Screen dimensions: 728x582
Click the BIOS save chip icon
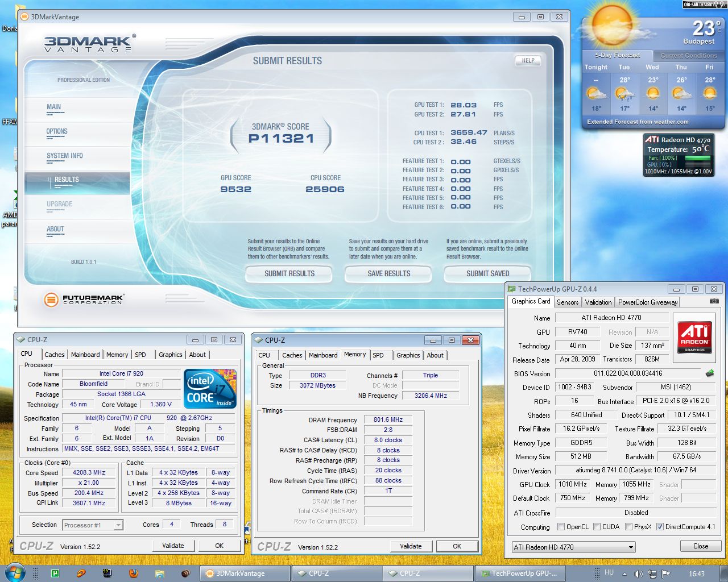[x=709, y=373]
